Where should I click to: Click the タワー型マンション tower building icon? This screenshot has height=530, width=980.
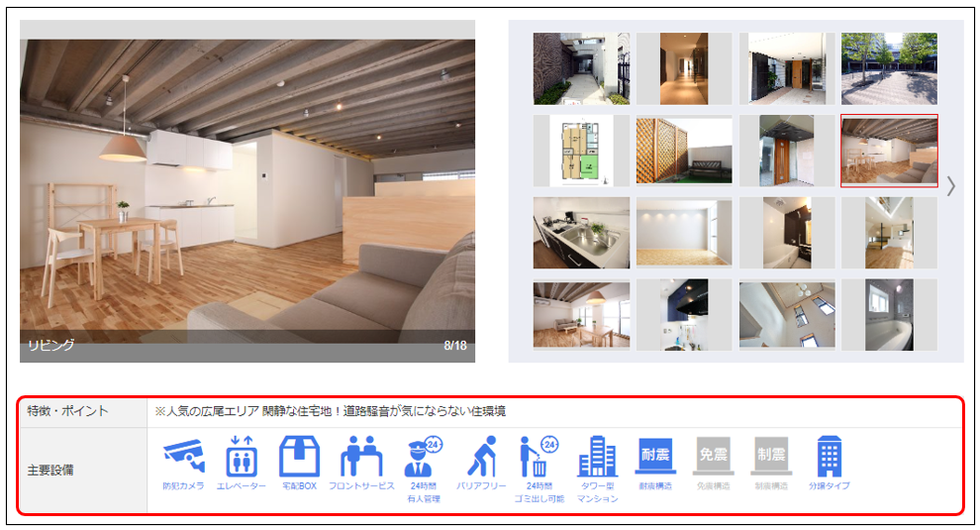pyautogui.click(x=597, y=457)
